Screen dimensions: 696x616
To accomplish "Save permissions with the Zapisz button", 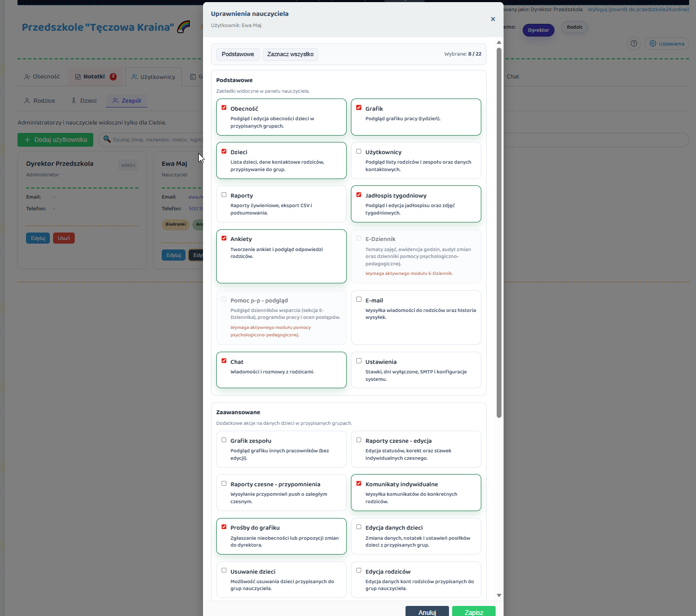I will point(473,612).
